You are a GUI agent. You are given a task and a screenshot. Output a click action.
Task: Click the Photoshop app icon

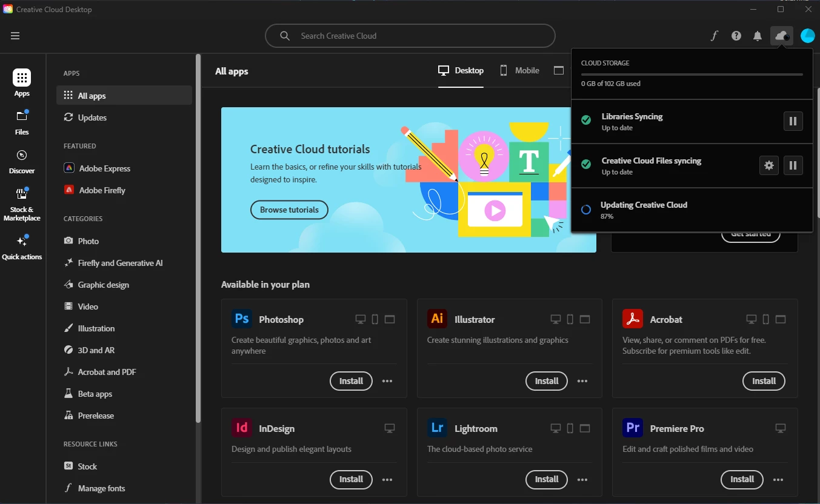242,319
